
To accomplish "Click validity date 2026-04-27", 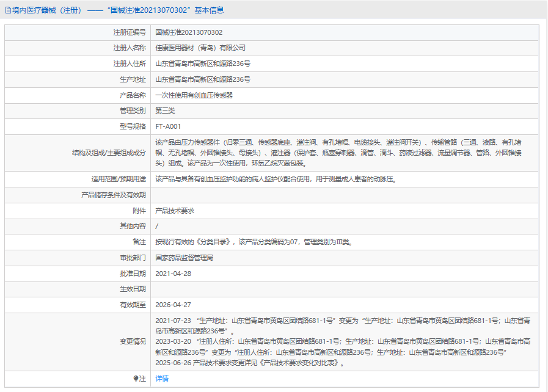I will coord(174,305).
